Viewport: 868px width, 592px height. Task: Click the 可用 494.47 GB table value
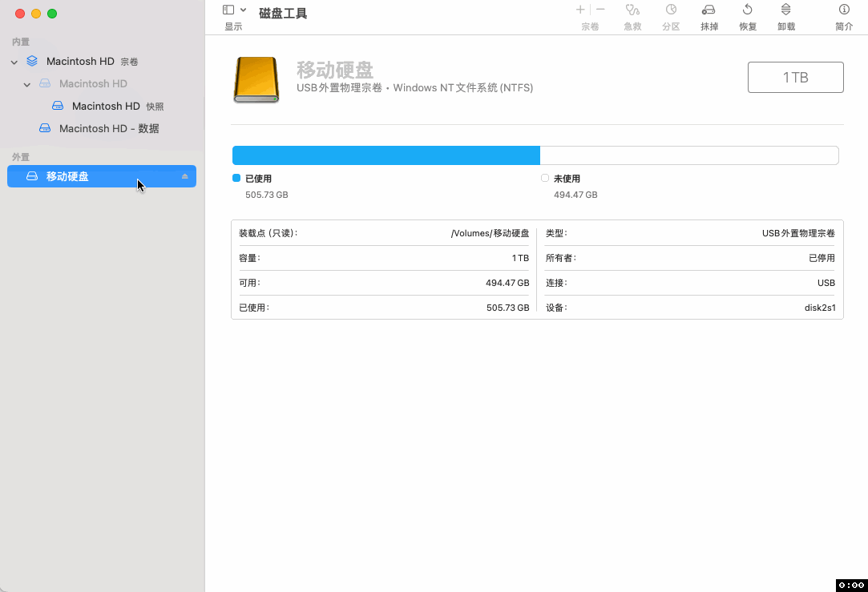tap(507, 283)
